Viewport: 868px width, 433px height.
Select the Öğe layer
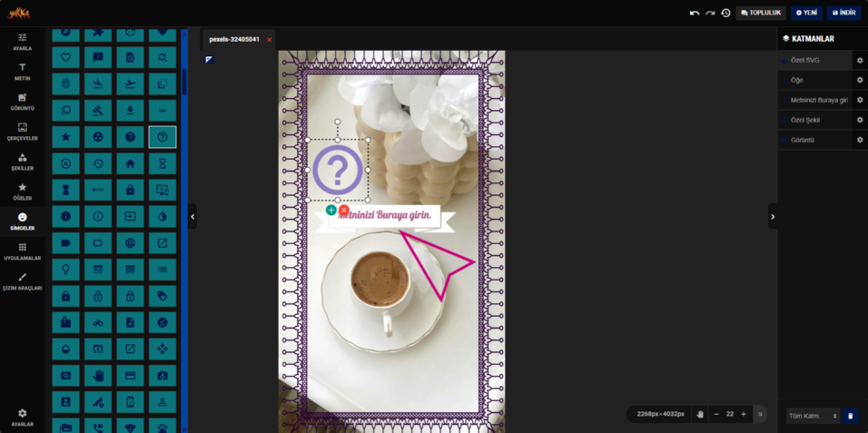[814, 80]
